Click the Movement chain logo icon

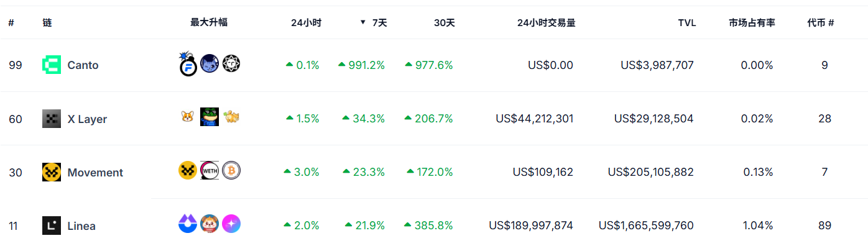[52, 172]
